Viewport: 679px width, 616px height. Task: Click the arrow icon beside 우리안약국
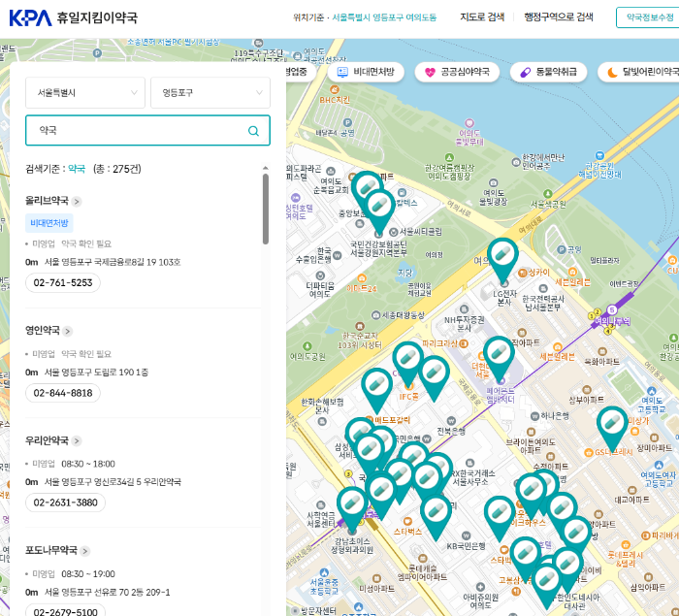[77, 441]
